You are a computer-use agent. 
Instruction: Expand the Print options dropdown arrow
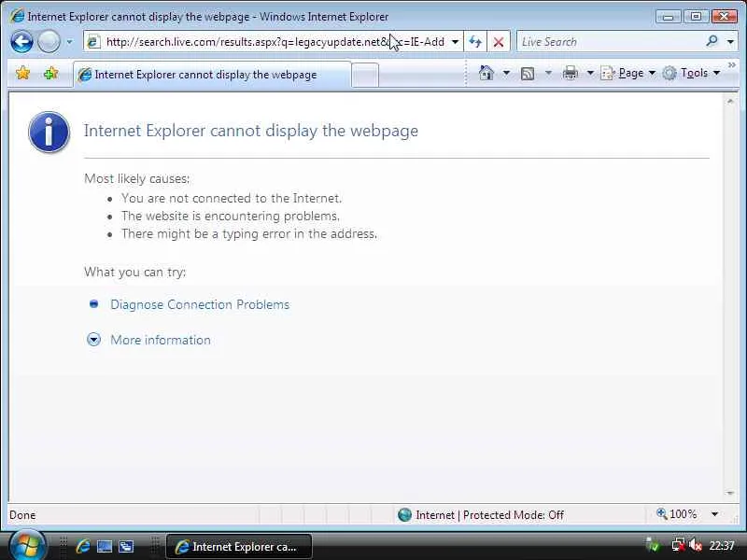[x=590, y=73]
